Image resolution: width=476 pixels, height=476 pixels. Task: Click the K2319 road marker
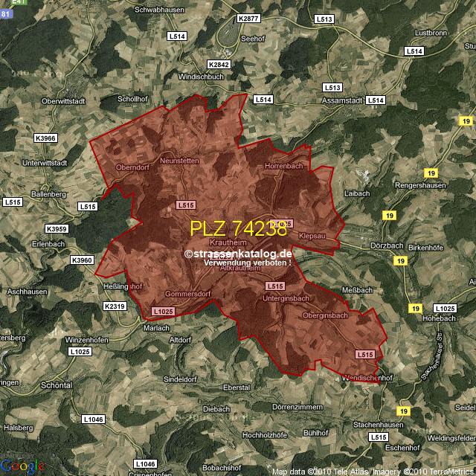[x=115, y=306]
